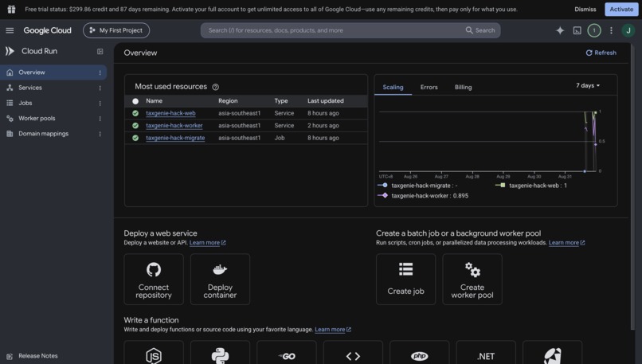Image resolution: width=642 pixels, height=364 pixels.
Task: Open the main navigation hamburger menu
Action: point(10,30)
